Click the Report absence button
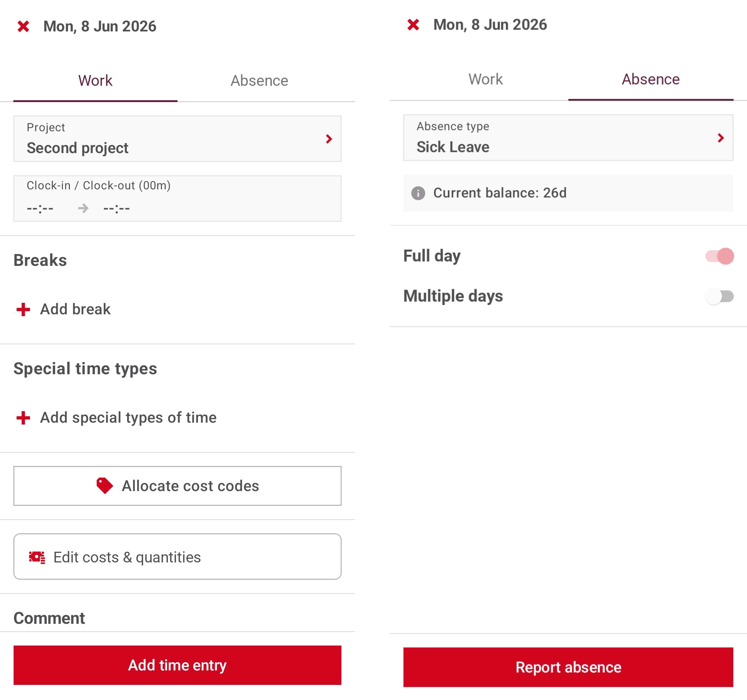747x700 pixels. coord(568,667)
